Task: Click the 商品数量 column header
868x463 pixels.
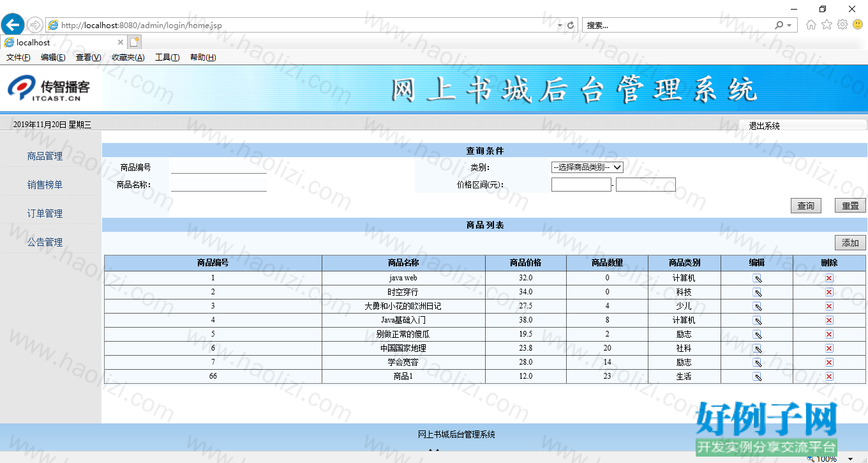Action: coord(607,263)
